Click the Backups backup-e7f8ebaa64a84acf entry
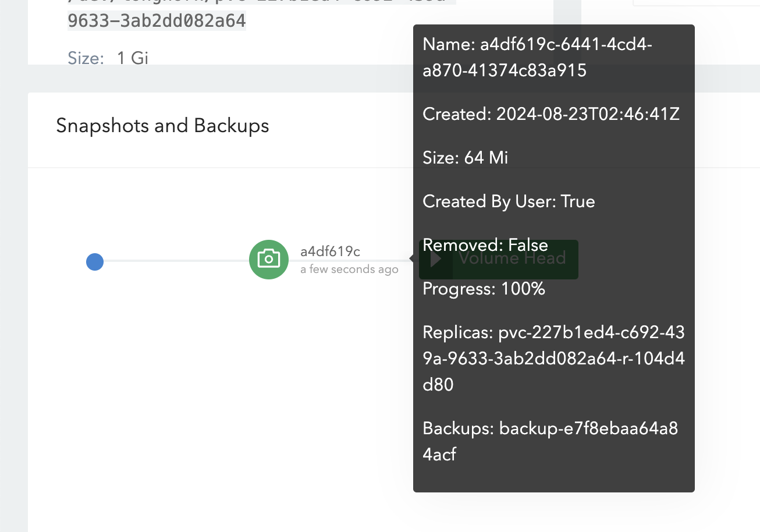This screenshot has height=532, width=760. click(551, 441)
